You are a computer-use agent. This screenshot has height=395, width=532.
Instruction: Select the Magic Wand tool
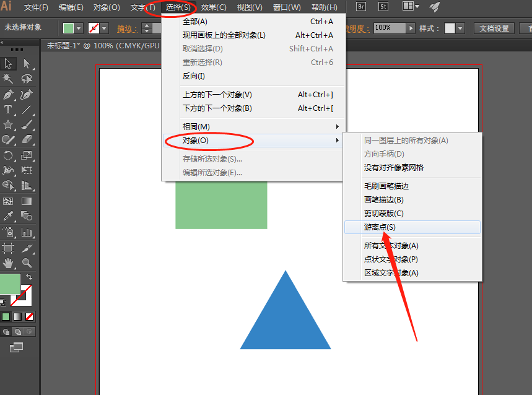click(9, 79)
